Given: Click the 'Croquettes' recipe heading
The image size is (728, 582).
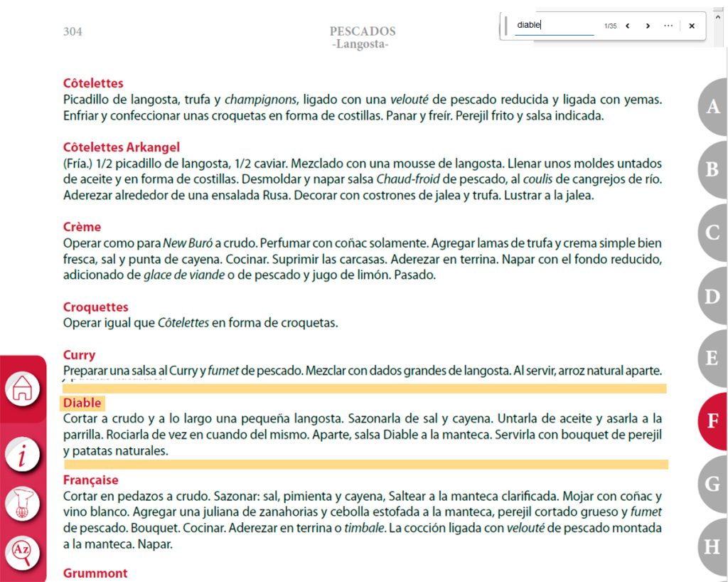Looking at the screenshot, I should [x=96, y=307].
